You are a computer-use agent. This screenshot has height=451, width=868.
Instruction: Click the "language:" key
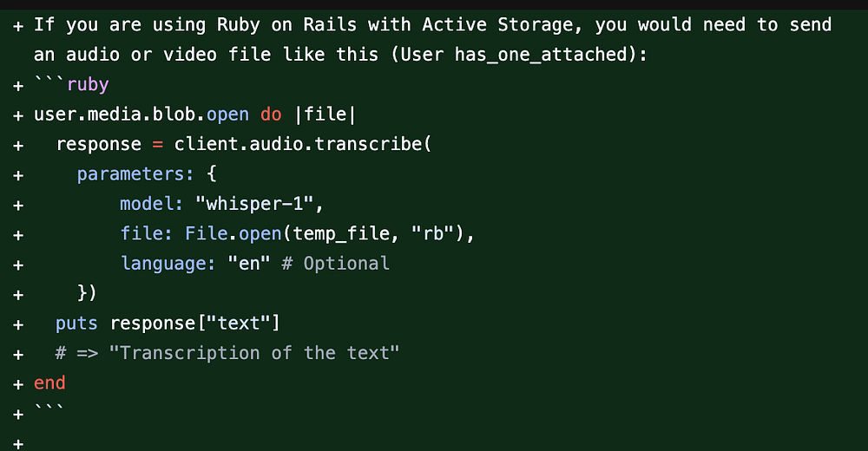pos(168,263)
